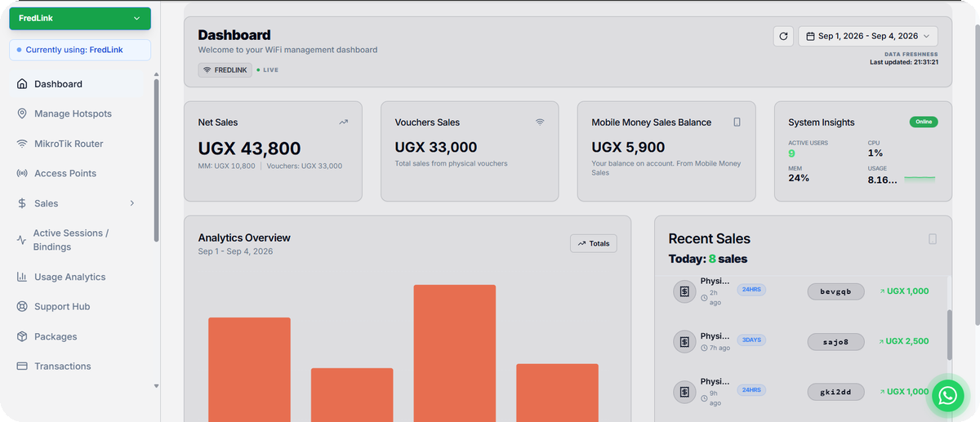This screenshot has width=980, height=422.
Task: Open the Sep 1 - Sep 4, 2026 date range
Action: point(867,36)
